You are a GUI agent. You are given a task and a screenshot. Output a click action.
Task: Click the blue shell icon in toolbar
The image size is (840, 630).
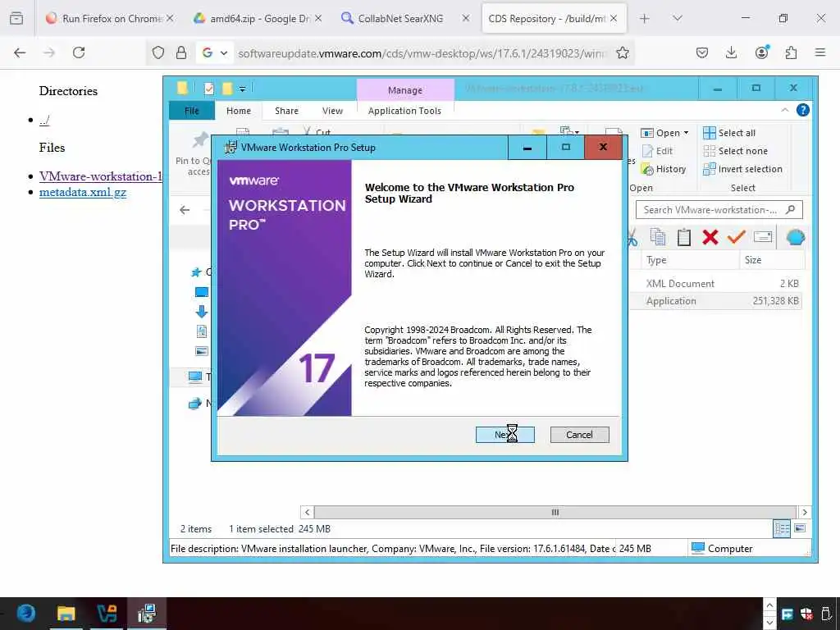[796, 237]
